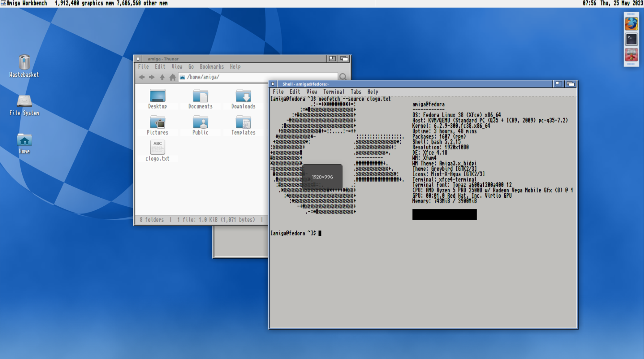This screenshot has height=359, width=644.
Task: Go to home folder in Thunar toolbar
Action: point(172,77)
